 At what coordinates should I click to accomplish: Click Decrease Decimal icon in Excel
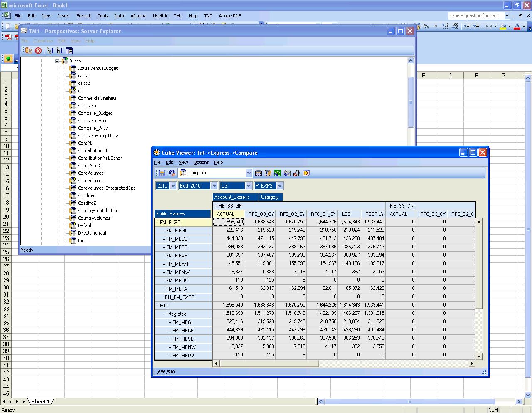click(455, 26)
